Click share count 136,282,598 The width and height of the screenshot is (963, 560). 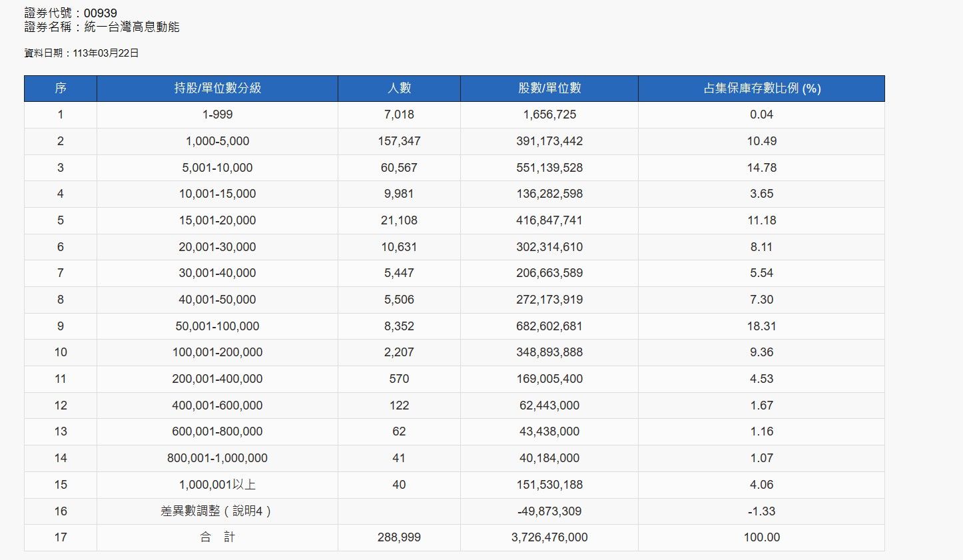(x=549, y=194)
